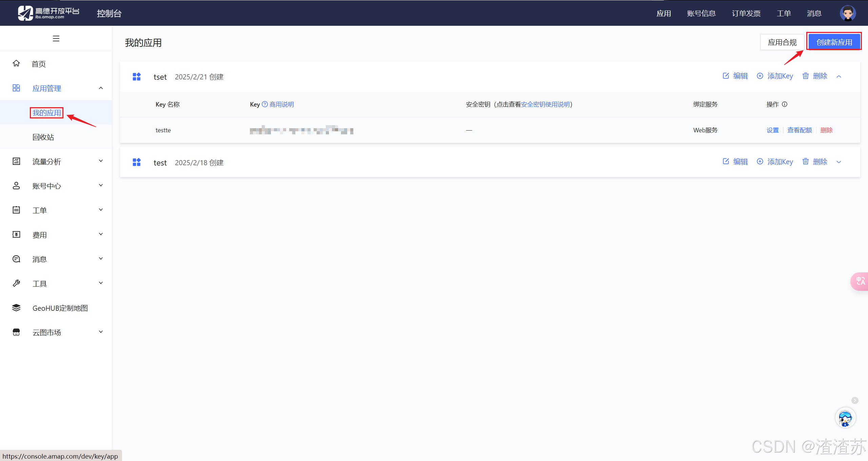Click the GeoHUB定制地图 layers icon

point(16,308)
